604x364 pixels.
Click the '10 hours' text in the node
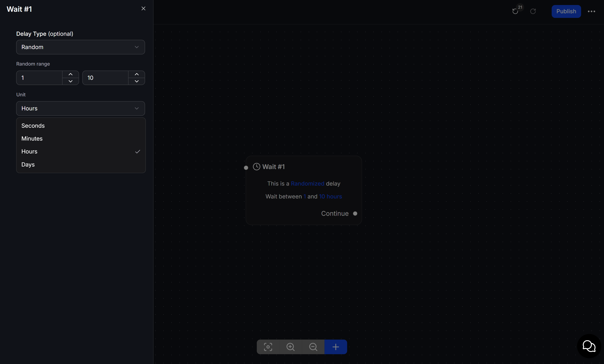330,196
